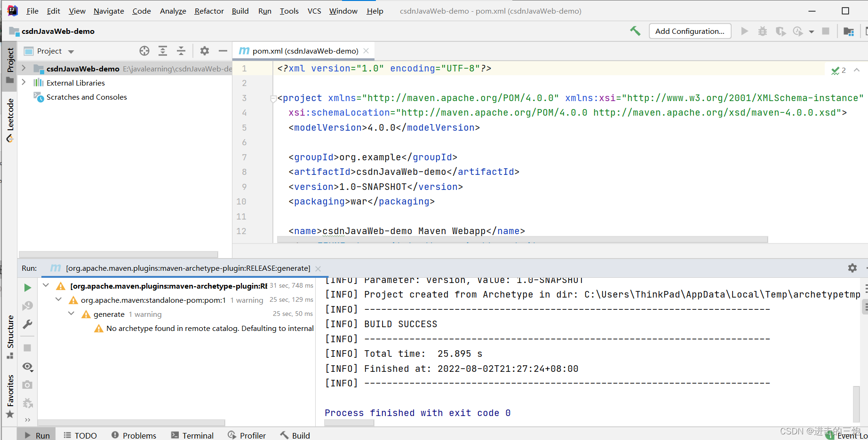The image size is (868, 440).
Task: Toggle the TODO tool window button
Action: (x=80, y=435)
